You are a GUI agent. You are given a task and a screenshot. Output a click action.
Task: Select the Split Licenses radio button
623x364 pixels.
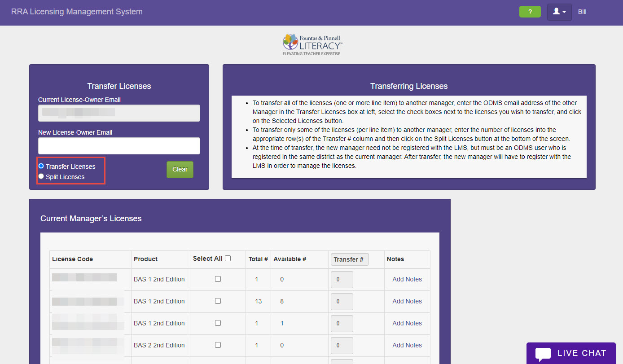click(x=41, y=176)
